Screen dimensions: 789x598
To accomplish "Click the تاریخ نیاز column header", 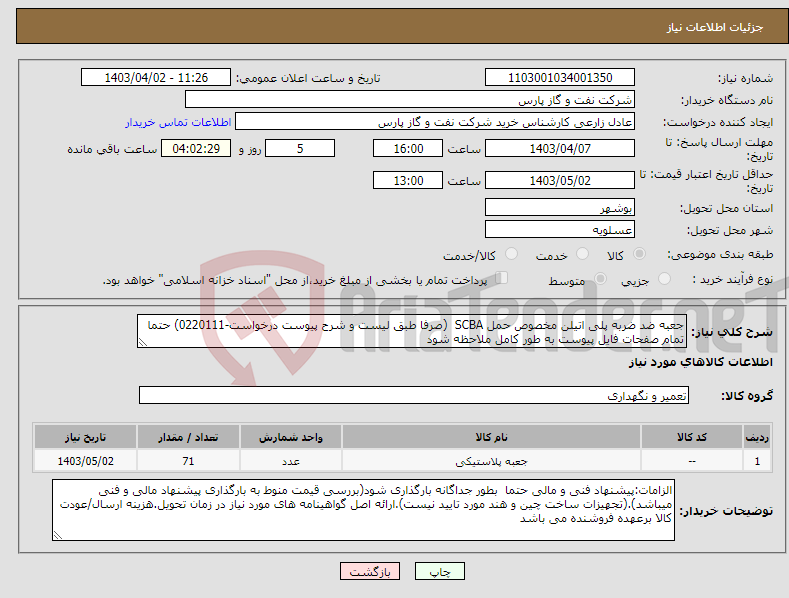I will pyautogui.click(x=86, y=437).
